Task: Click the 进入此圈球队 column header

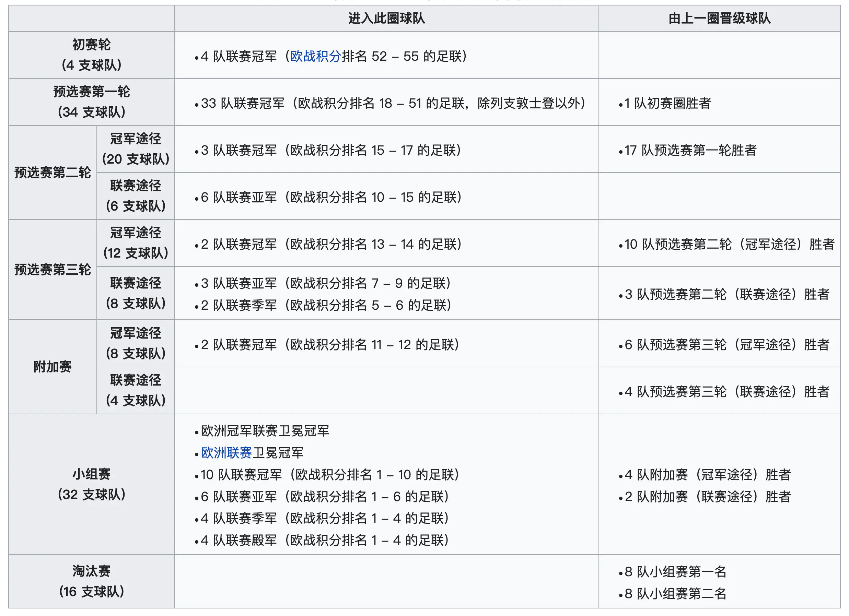Action: 386,18
